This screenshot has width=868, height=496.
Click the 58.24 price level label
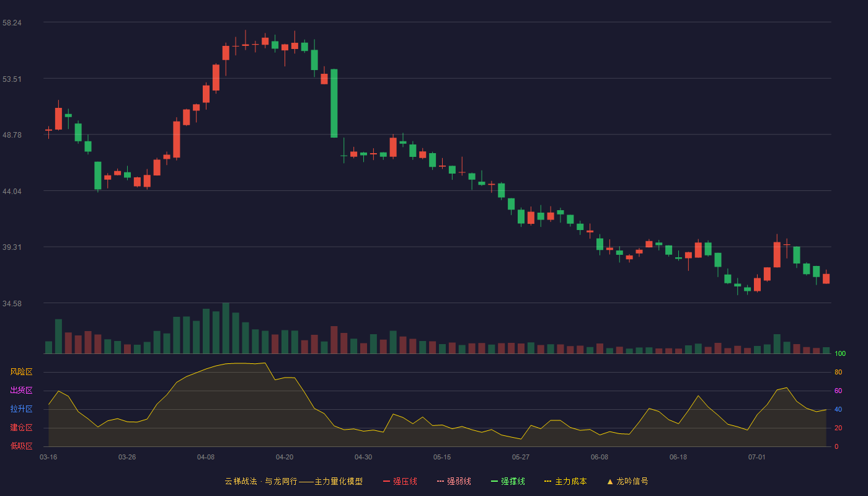pos(12,22)
